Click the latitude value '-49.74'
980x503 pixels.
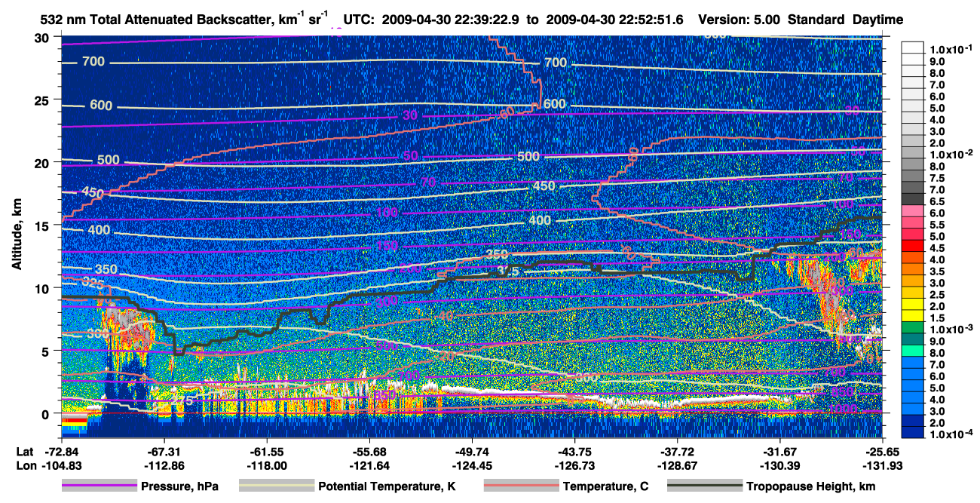(471, 452)
